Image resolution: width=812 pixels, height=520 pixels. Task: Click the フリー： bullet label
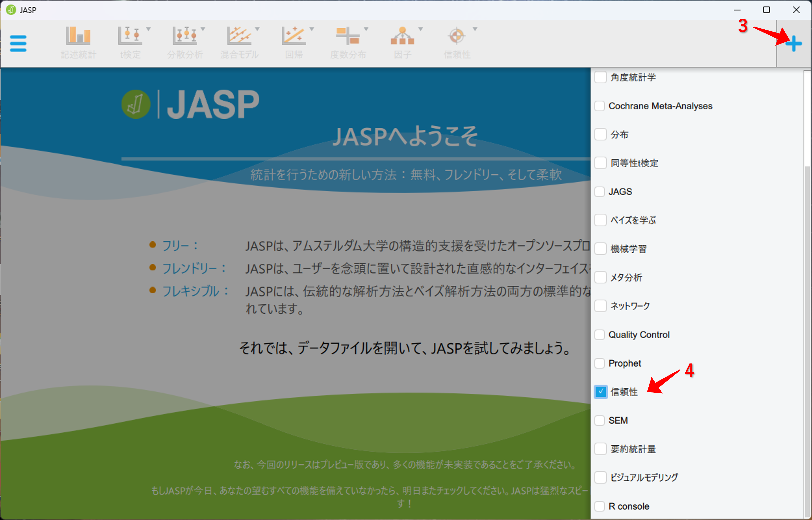(181, 245)
